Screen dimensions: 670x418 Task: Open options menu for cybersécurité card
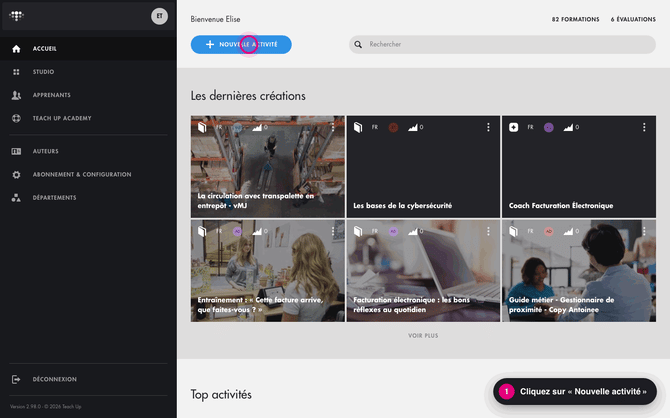click(488, 127)
